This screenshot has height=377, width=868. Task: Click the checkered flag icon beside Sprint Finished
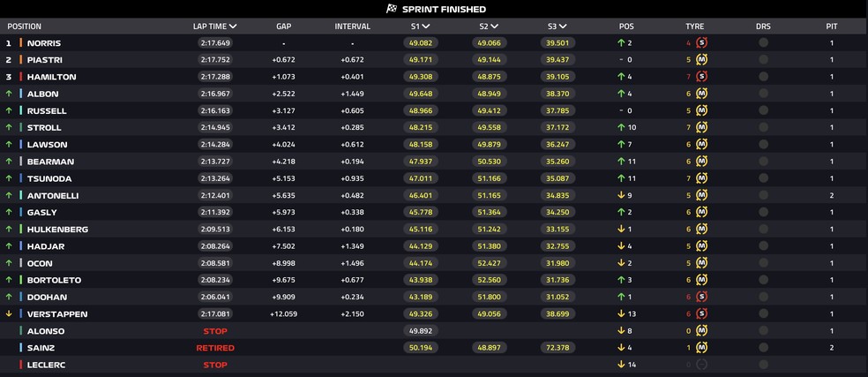[x=392, y=9]
